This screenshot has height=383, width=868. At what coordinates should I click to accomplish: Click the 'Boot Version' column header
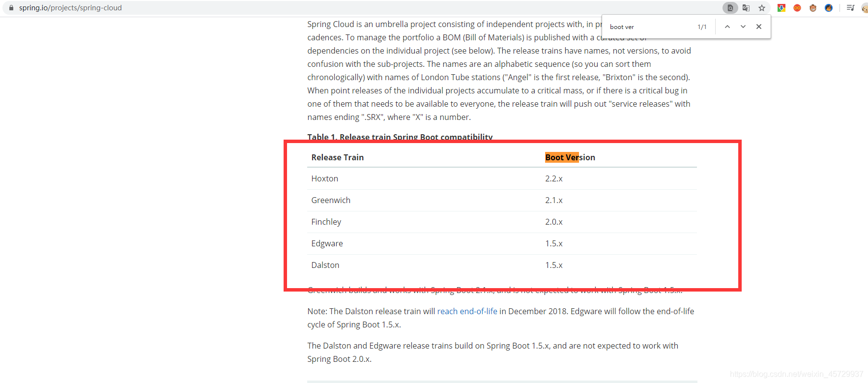(570, 157)
